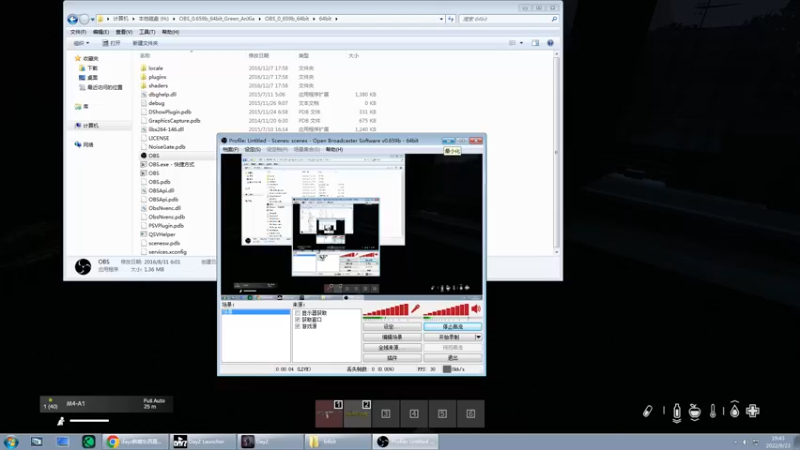Toggle the Explorer preview pane icon

(x=535, y=43)
